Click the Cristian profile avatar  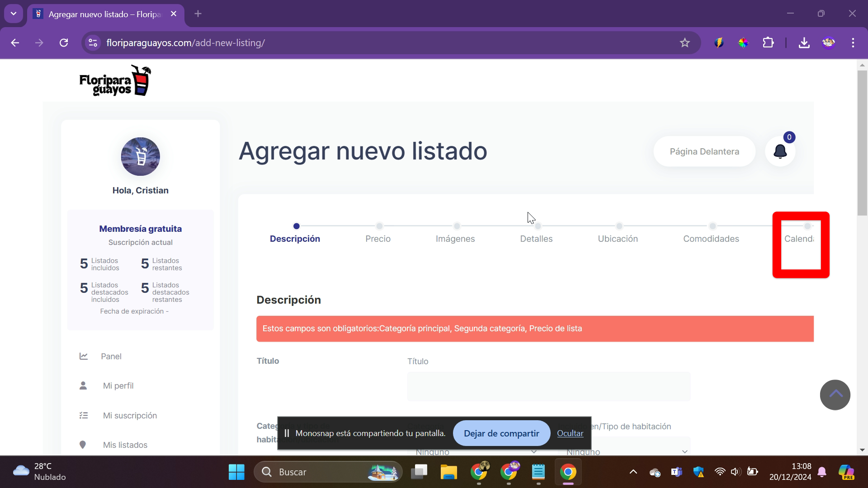140,156
